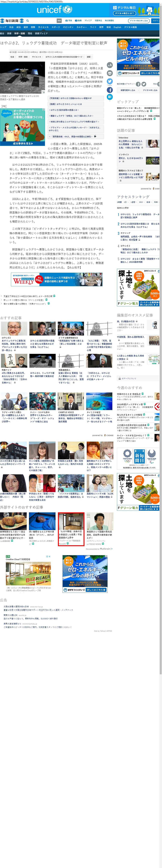Open 動画 link in header bar
This screenshot has height=868, width=162.
(x=78, y=21)
